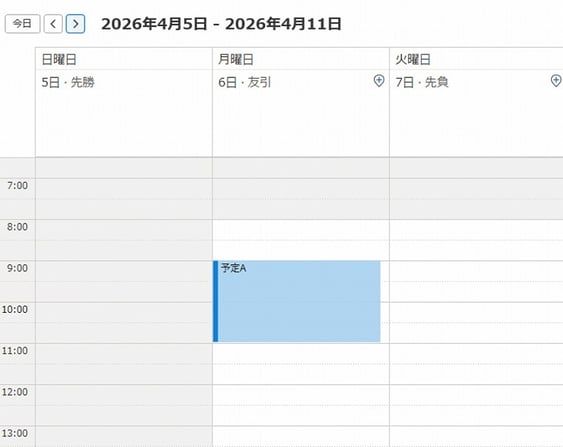Open the 予定A appointment
563x447 pixels.
pyautogui.click(x=297, y=301)
